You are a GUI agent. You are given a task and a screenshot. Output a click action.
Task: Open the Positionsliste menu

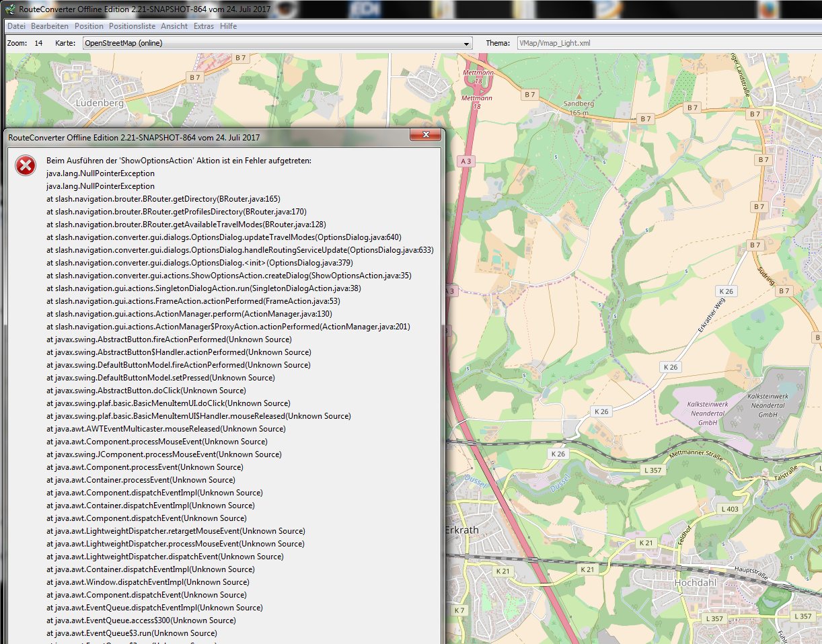click(132, 26)
